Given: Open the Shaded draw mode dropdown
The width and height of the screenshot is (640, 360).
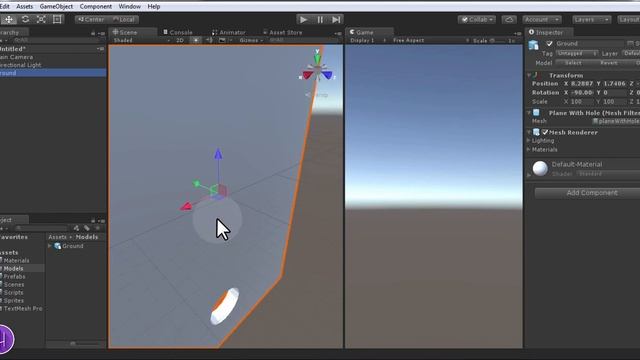Looking at the screenshot, I should pyautogui.click(x=141, y=40).
